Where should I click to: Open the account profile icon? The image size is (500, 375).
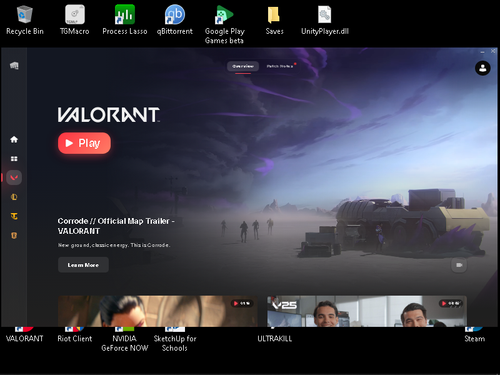tap(482, 68)
